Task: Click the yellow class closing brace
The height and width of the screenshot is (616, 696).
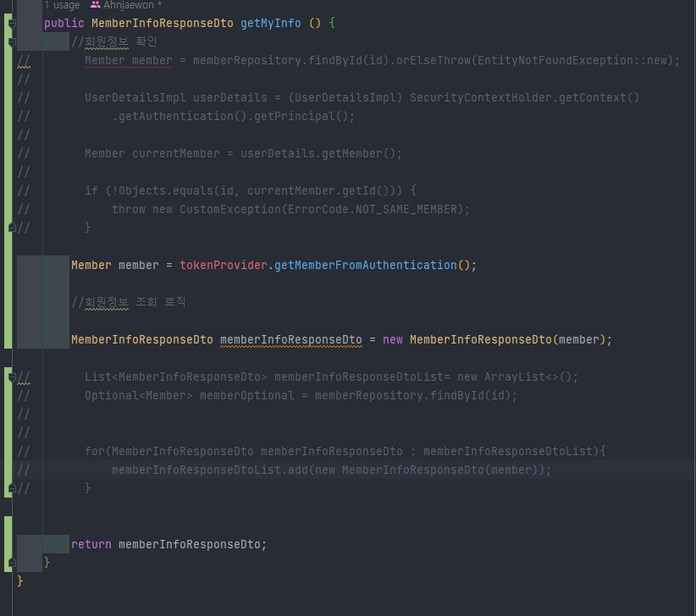Action: click(x=20, y=582)
